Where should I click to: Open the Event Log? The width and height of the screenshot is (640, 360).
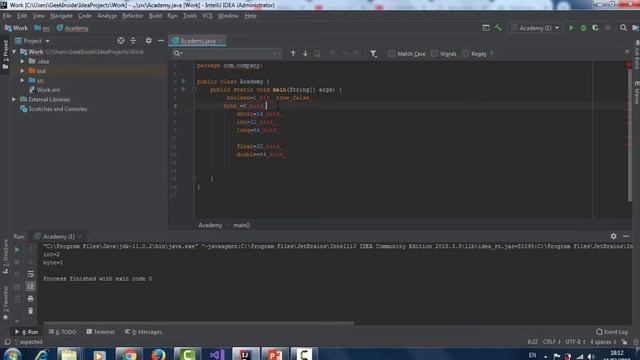(x=612, y=332)
